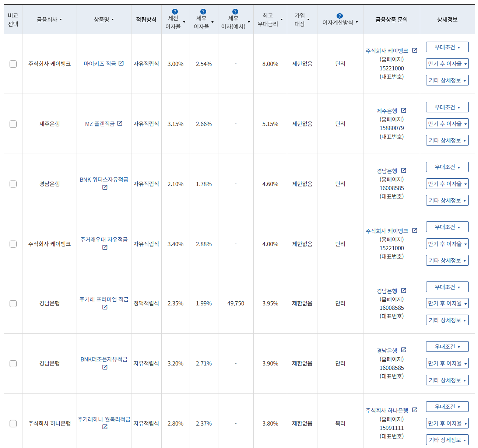Image resolution: width=478 pixels, height=448 pixels.
Task: Click the help icon above 세후 이자(예시)
Action: (x=235, y=12)
